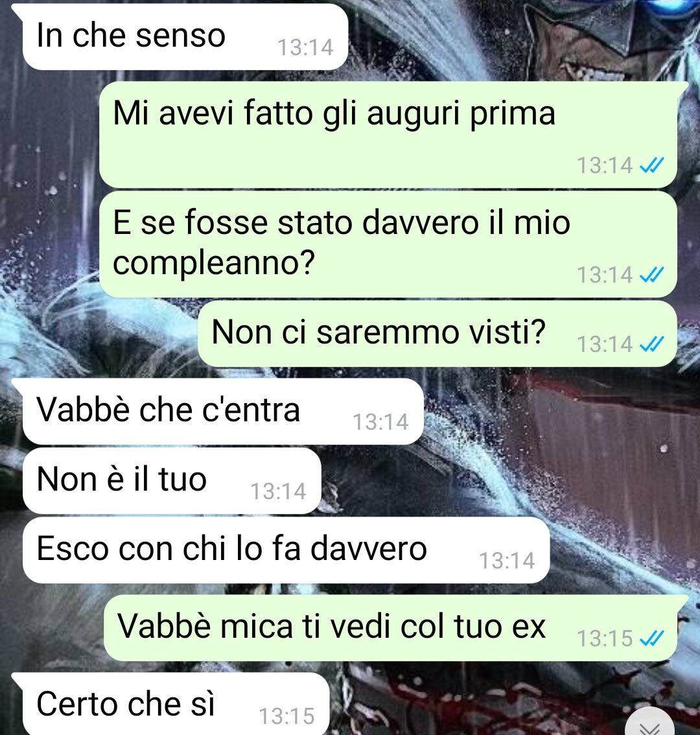Viewport: 700px width, 735px height.
Task: Click the 13:14 timestamp on 'Non è il tuo'
Action: [x=278, y=491]
